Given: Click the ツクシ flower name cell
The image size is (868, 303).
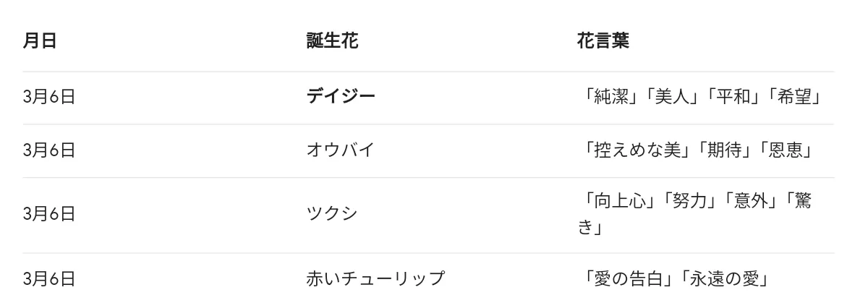Looking at the screenshot, I should [332, 213].
